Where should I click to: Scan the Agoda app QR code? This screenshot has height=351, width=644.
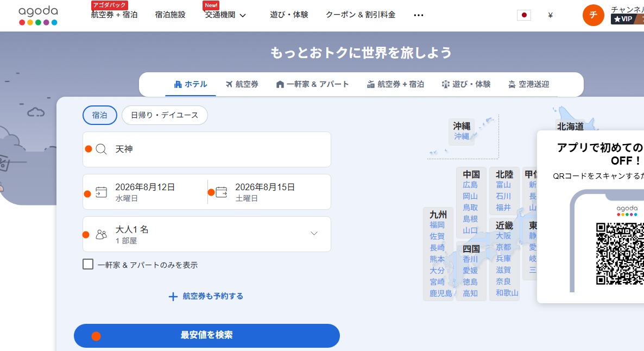(620, 254)
